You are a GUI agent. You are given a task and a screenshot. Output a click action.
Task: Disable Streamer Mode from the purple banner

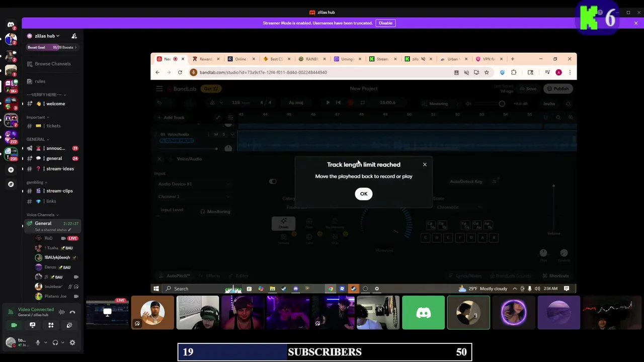click(385, 23)
